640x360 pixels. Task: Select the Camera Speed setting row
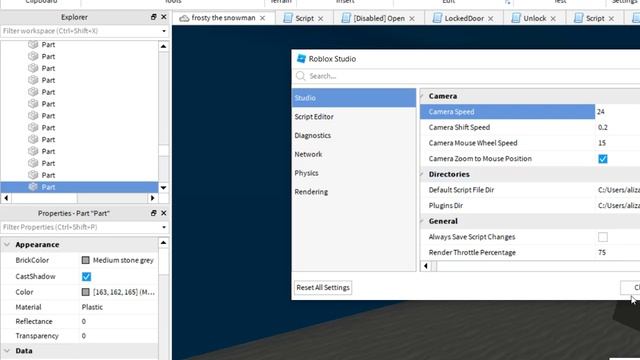pyautogui.click(x=507, y=112)
